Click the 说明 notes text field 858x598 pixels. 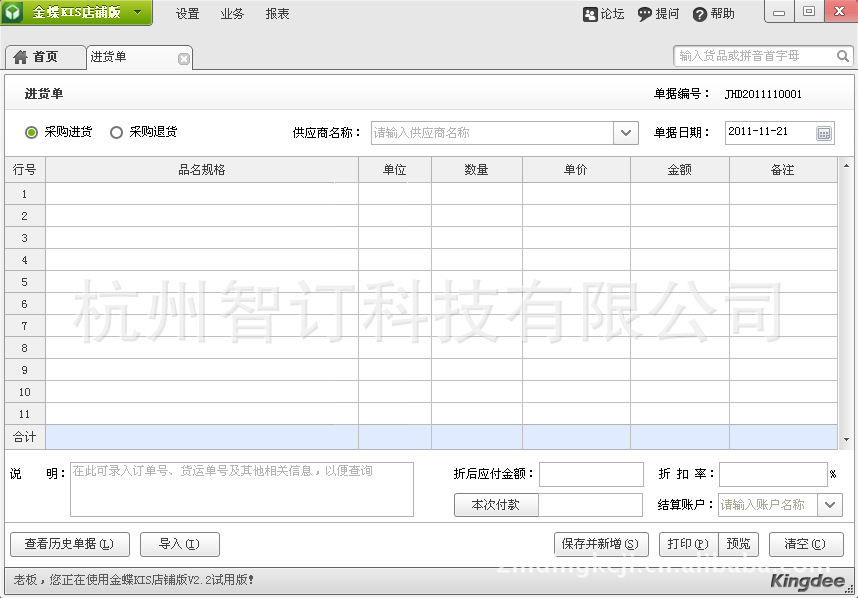point(241,489)
